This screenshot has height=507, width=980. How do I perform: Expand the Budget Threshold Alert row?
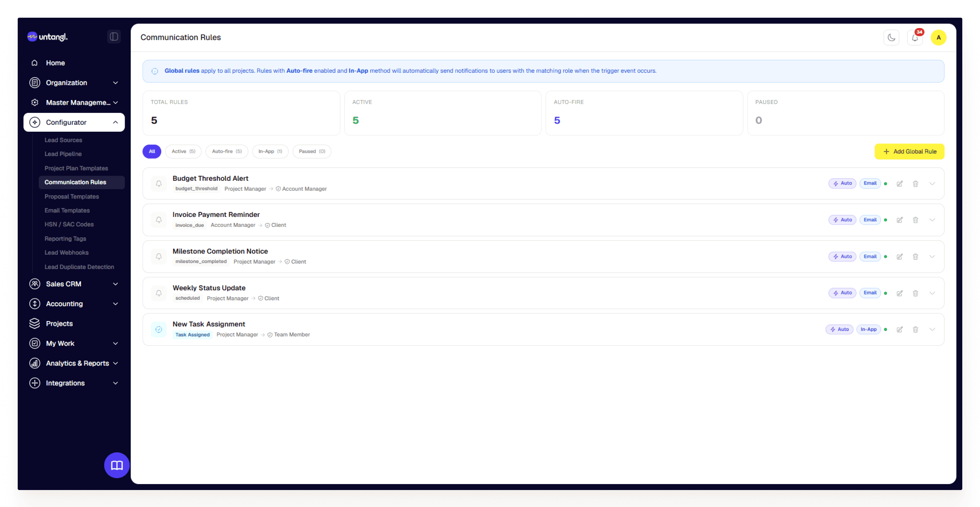coord(932,184)
